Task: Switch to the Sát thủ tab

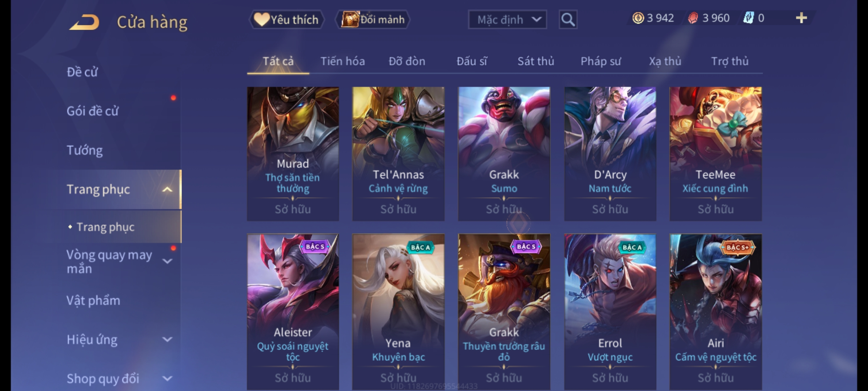Action: (x=536, y=61)
